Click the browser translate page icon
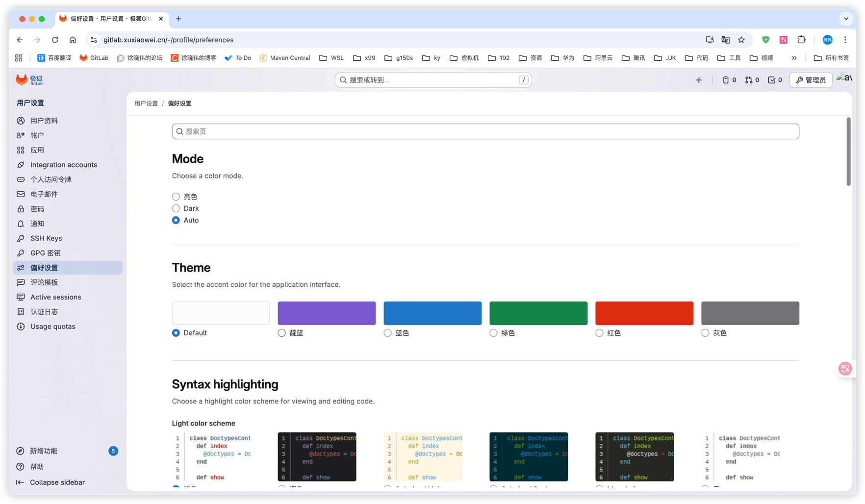 [x=725, y=40]
